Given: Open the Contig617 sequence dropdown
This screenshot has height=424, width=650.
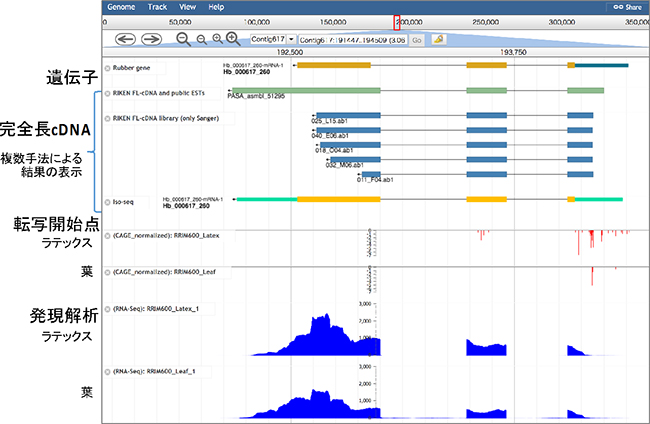Looking at the screenshot, I should pyautogui.click(x=273, y=39).
